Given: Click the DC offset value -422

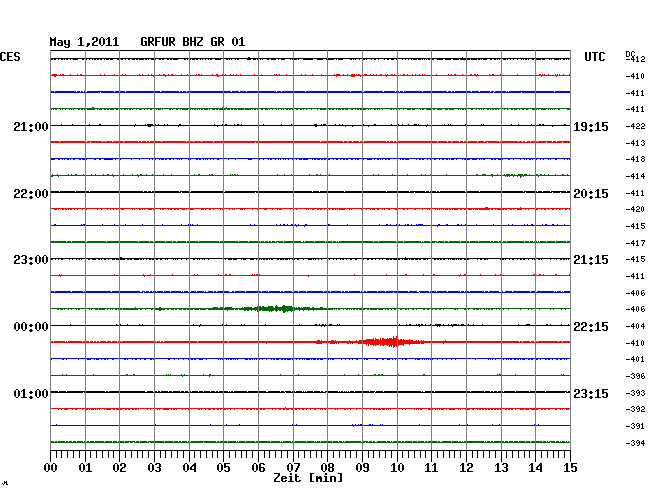Looking at the screenshot, I should 635,126.
